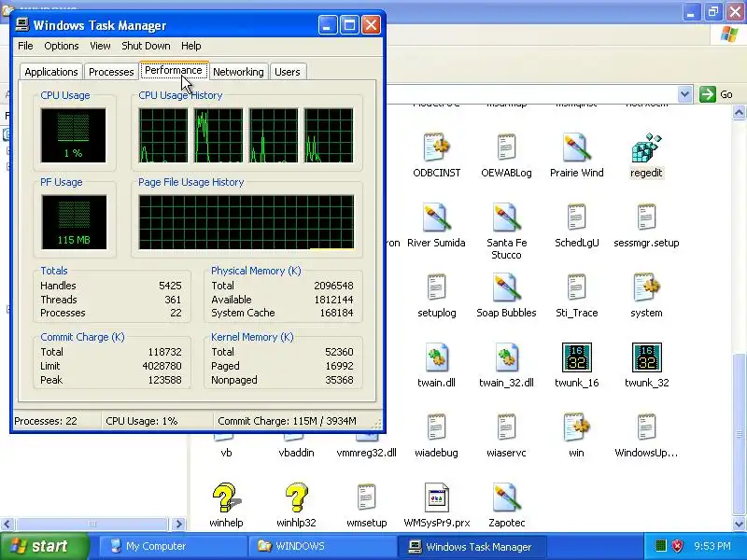Image resolution: width=747 pixels, height=560 pixels.
Task: Open the Options menu in Task Manager
Action: pyautogui.click(x=62, y=46)
